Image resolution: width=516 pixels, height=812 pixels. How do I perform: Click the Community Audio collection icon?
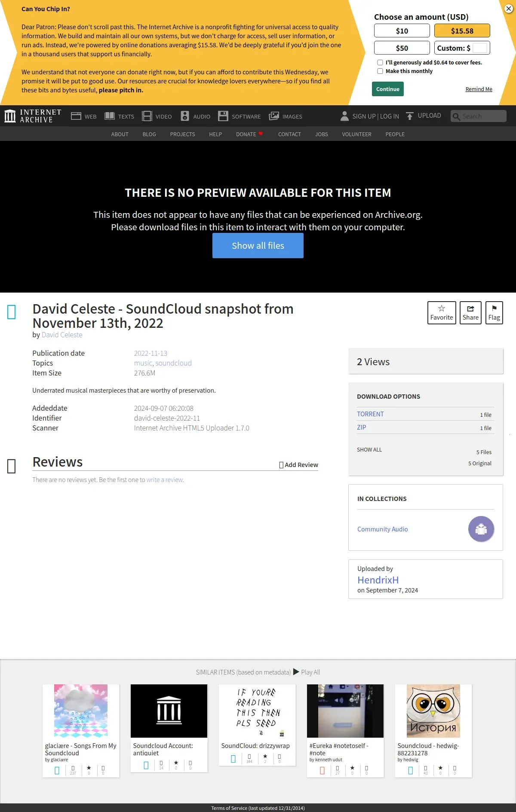pos(481,529)
